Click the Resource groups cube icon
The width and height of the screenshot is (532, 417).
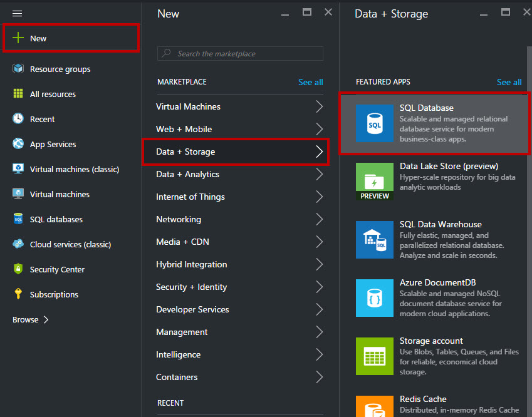[x=18, y=69]
